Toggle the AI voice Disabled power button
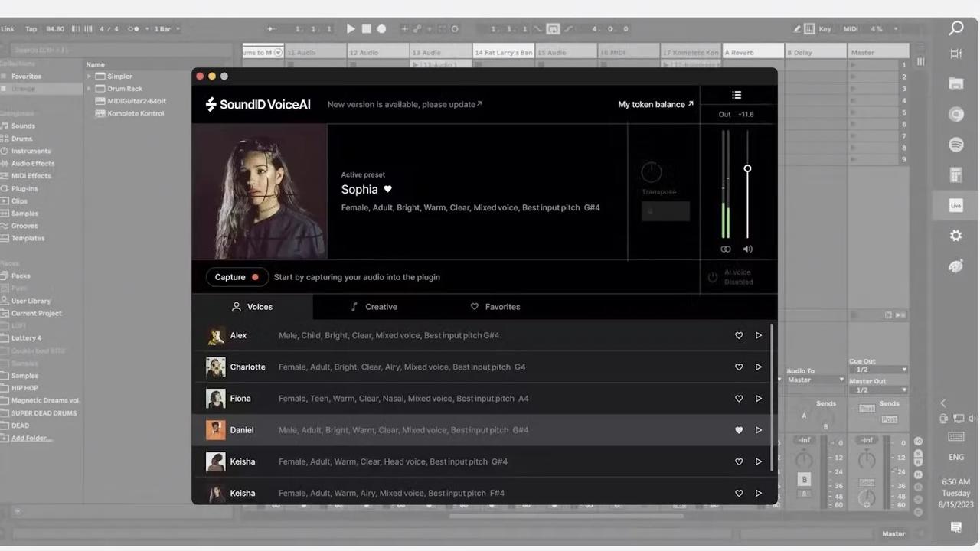 712,277
